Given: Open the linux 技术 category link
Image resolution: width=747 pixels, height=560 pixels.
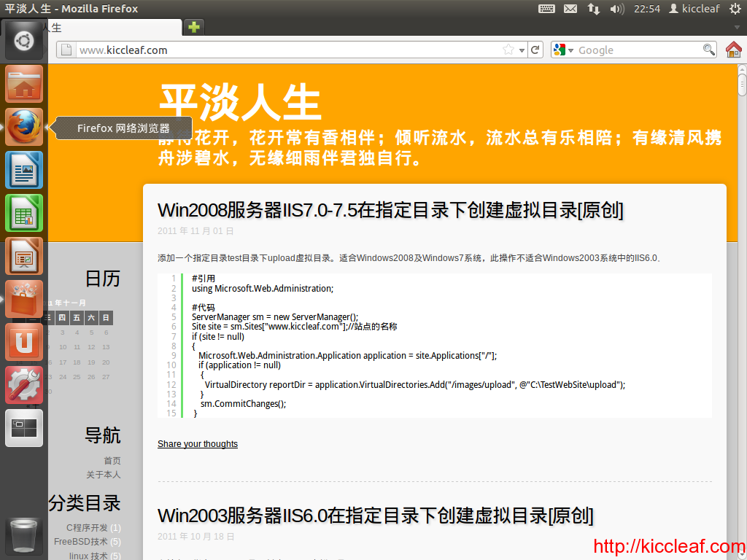Looking at the screenshot, I should [88, 556].
